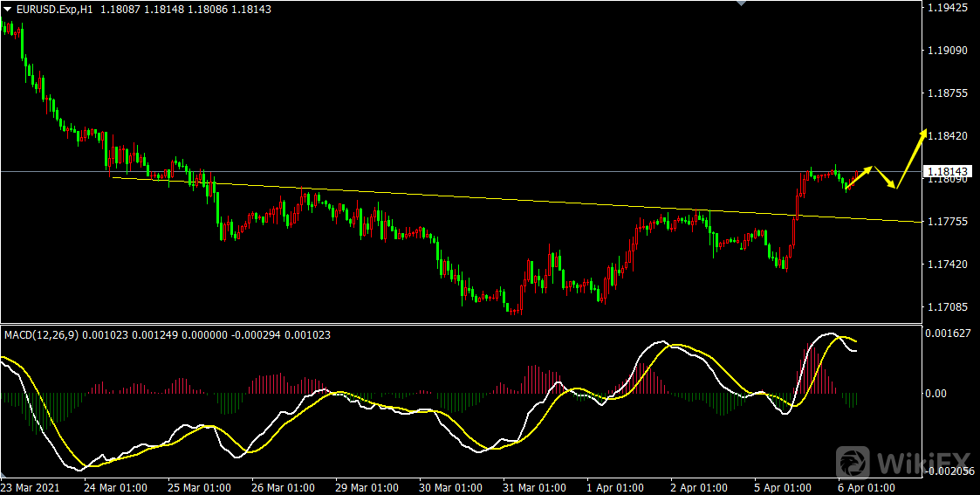Click the chart shift triangle marker at top
980x495 pixels.
click(743, 3)
